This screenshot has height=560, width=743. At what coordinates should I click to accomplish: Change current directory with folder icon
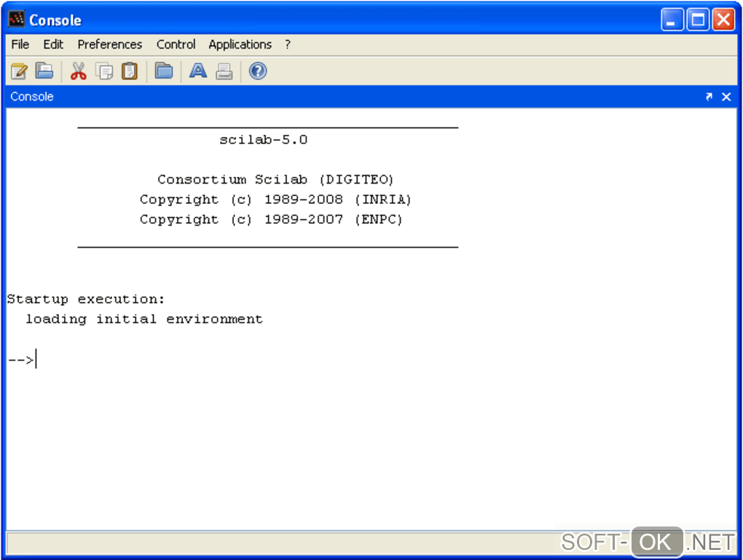[164, 71]
